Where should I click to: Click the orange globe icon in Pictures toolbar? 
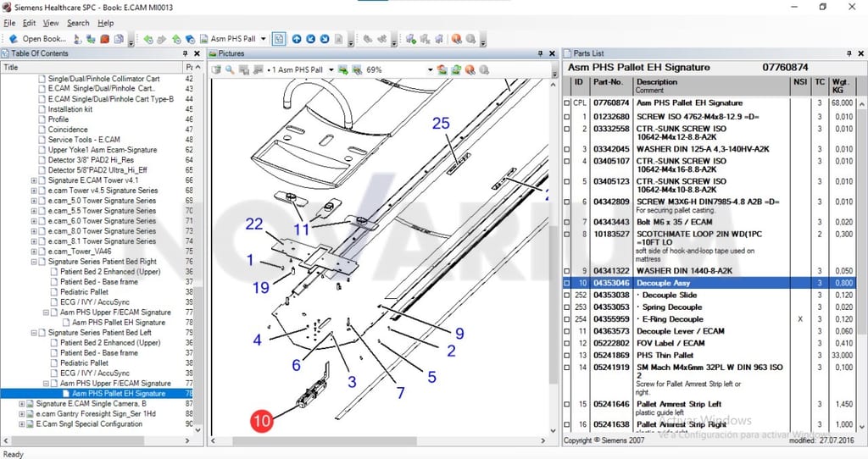[x=470, y=69]
